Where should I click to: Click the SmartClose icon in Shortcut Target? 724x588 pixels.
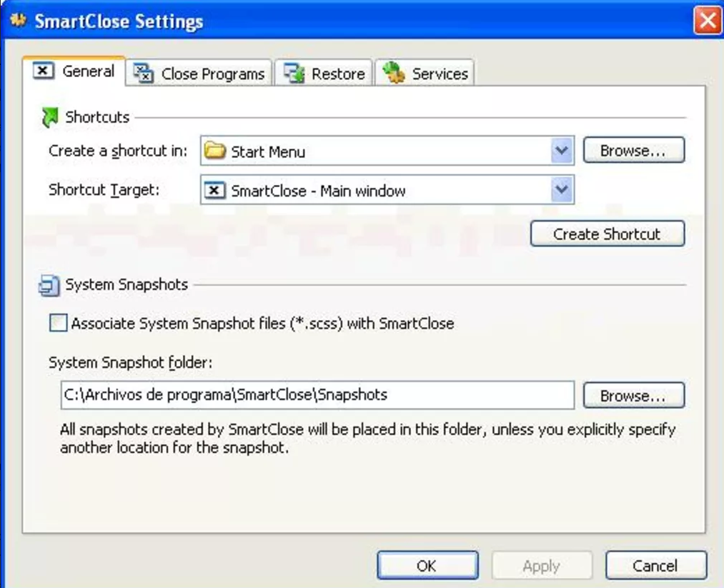pyautogui.click(x=215, y=191)
